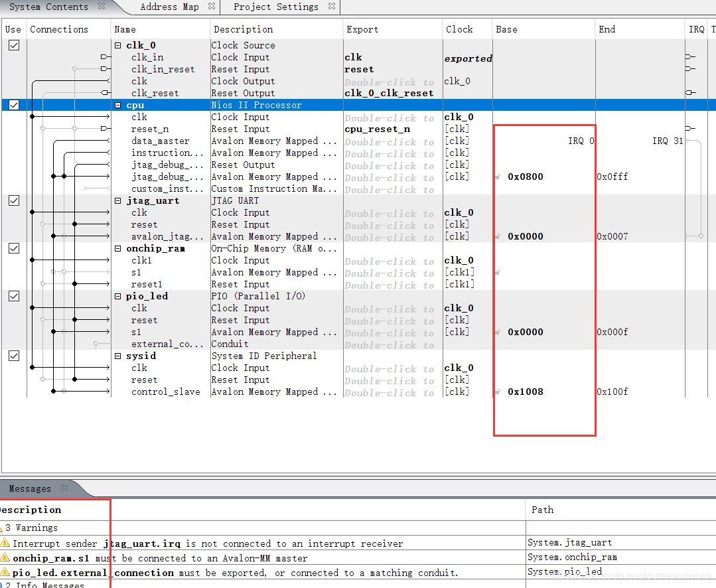Click System.onchip_ram path entry
Viewport: 716px width, 588px height.
(x=572, y=557)
